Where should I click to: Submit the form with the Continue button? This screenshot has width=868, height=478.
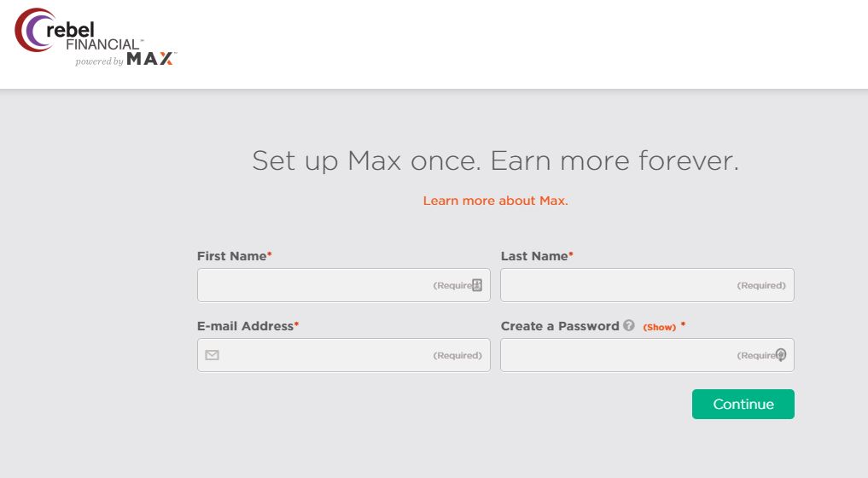click(x=743, y=404)
